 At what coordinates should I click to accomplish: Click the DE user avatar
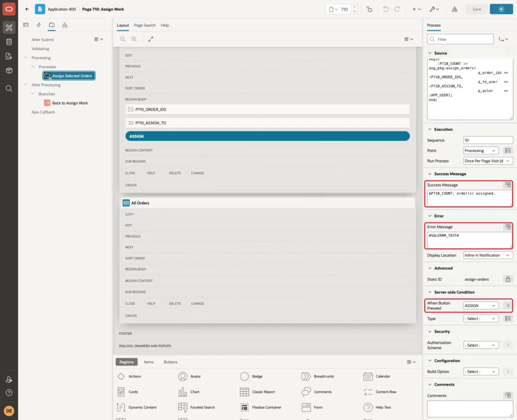pyautogui.click(x=9, y=411)
